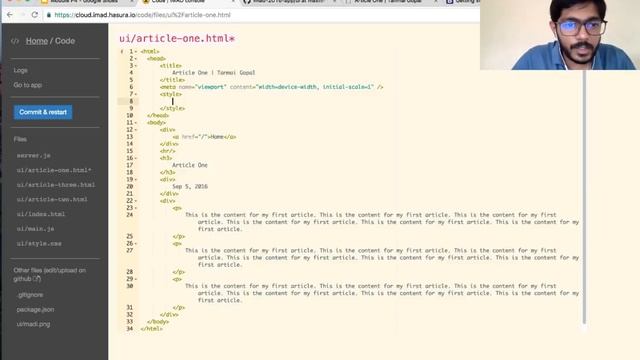Collapse the p fold arrow on line 29
Screen dimensions: 640x360
136,279
